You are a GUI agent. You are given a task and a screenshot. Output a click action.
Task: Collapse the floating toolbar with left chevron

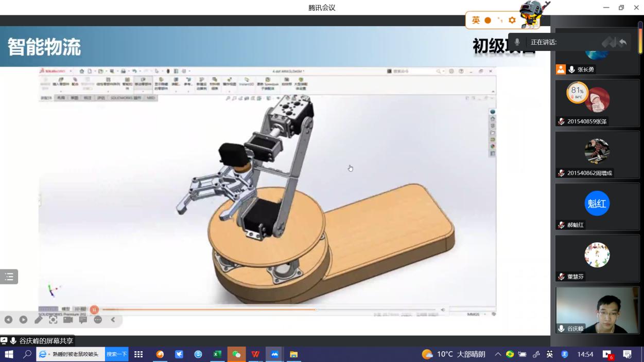113,320
